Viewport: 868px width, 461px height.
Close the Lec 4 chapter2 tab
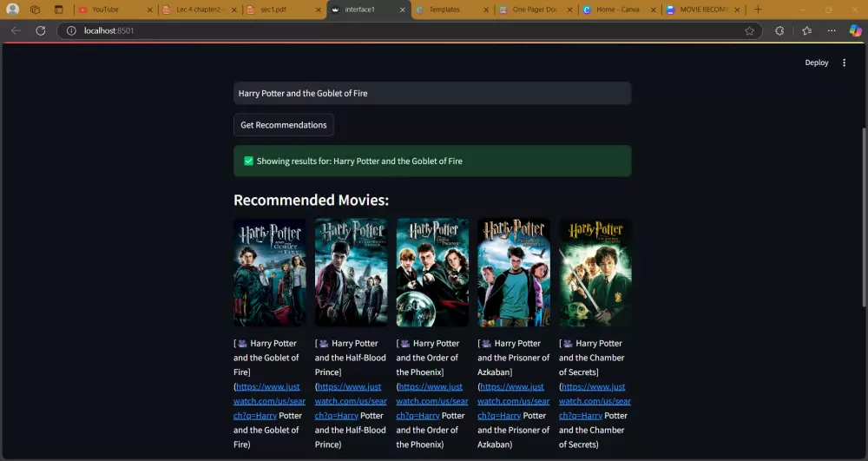point(234,10)
